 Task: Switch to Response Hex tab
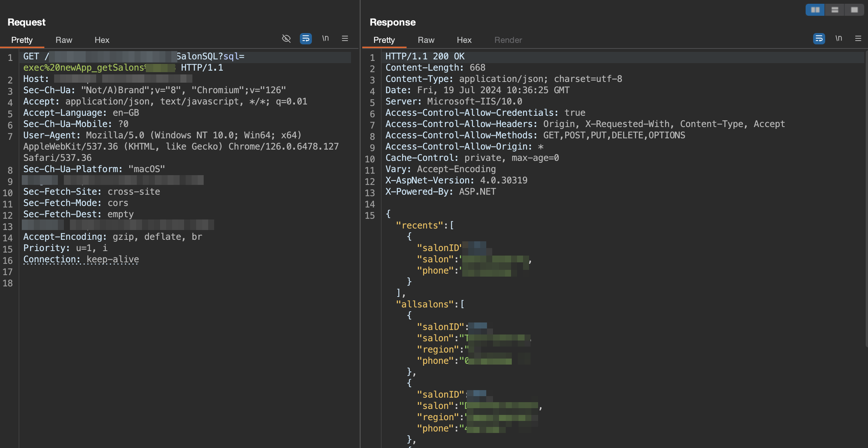pyautogui.click(x=464, y=40)
